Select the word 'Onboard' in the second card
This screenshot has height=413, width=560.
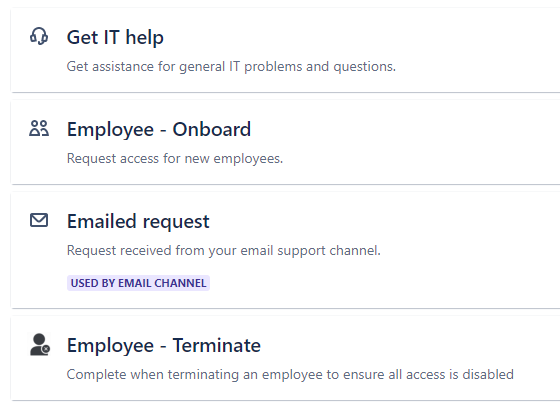211,129
